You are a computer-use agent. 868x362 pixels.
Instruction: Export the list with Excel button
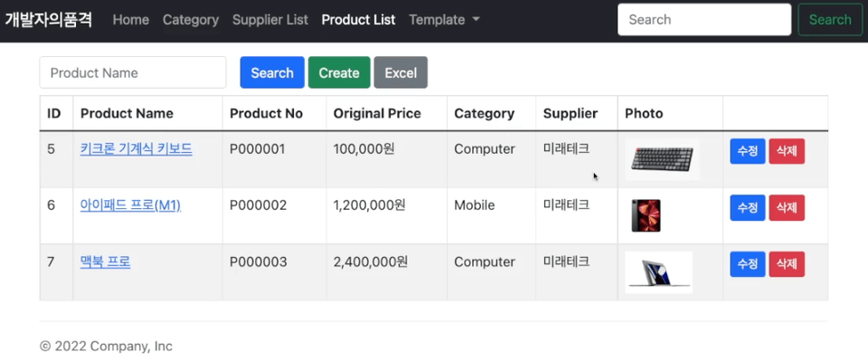401,72
